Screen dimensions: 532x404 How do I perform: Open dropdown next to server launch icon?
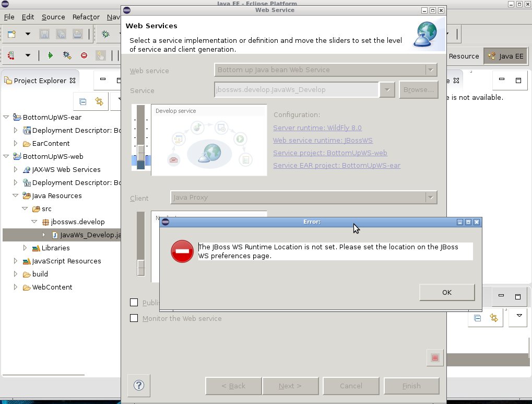point(28,55)
